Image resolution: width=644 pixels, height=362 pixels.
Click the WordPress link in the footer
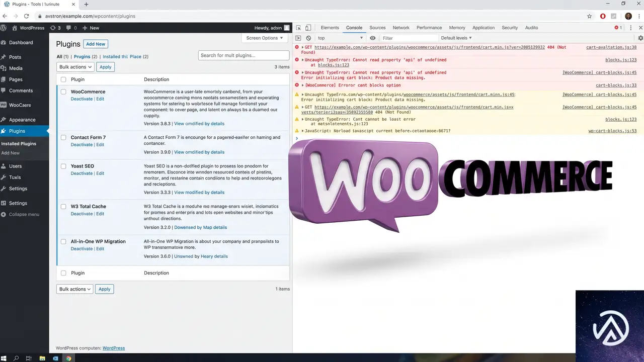(114, 348)
